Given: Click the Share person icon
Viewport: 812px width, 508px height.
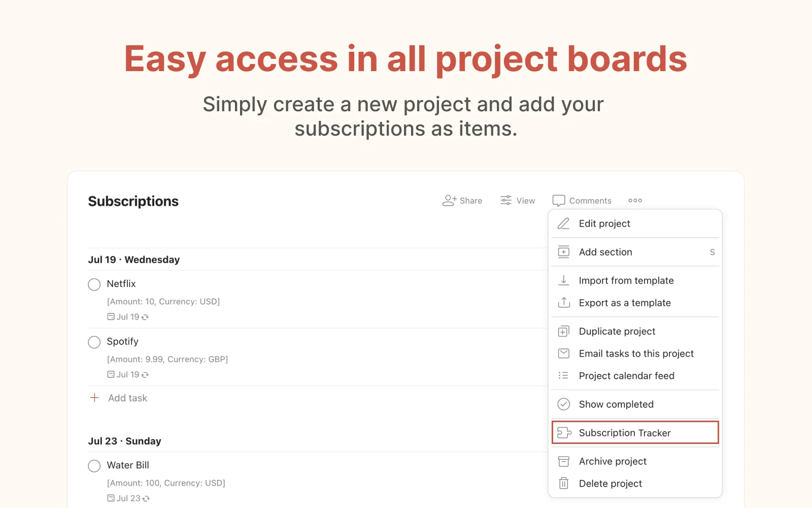Looking at the screenshot, I should coord(449,201).
